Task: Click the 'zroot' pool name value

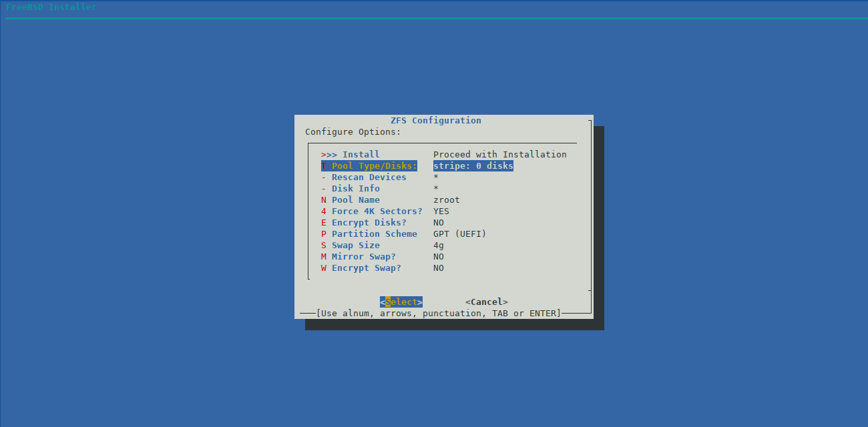Action: point(447,199)
